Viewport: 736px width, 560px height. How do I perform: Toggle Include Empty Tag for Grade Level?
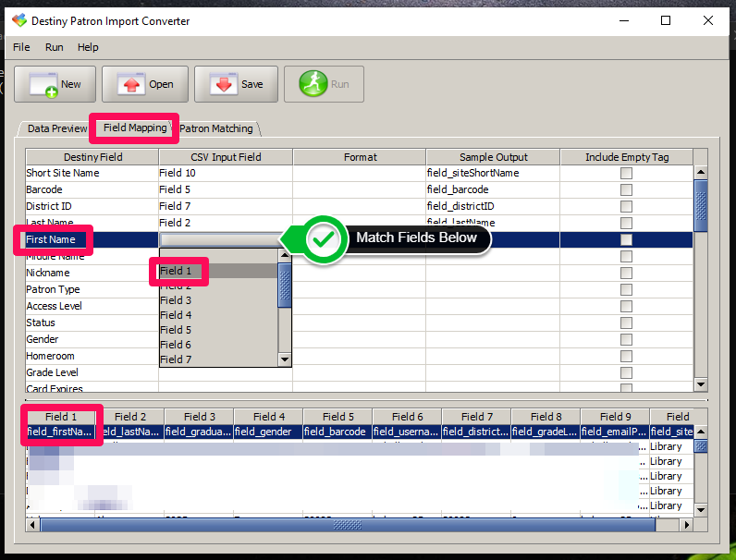tap(626, 372)
